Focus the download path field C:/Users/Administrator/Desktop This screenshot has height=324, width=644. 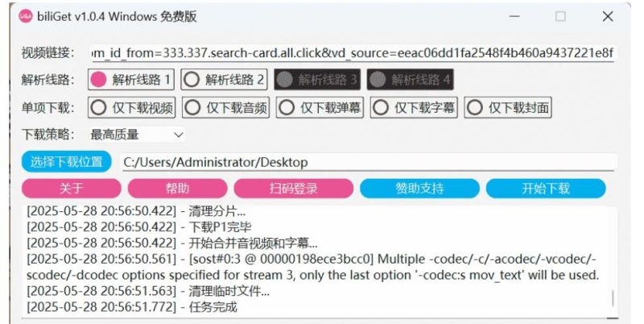tap(369, 162)
